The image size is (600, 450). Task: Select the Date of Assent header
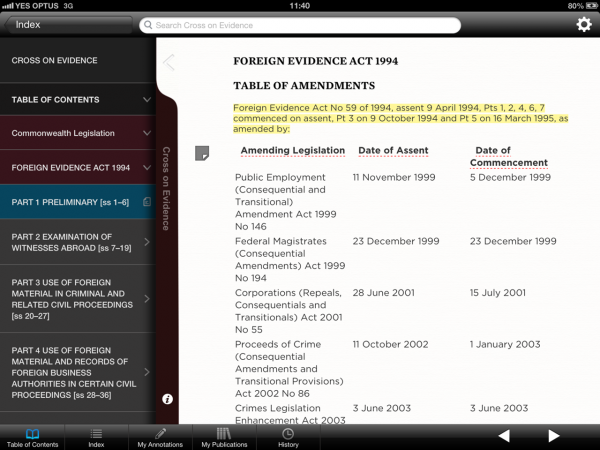pyautogui.click(x=393, y=150)
